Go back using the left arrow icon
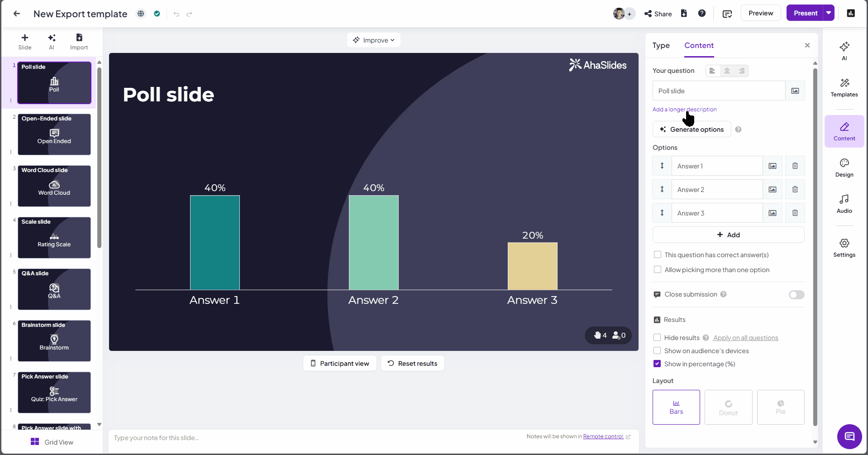868x455 pixels. (x=17, y=14)
